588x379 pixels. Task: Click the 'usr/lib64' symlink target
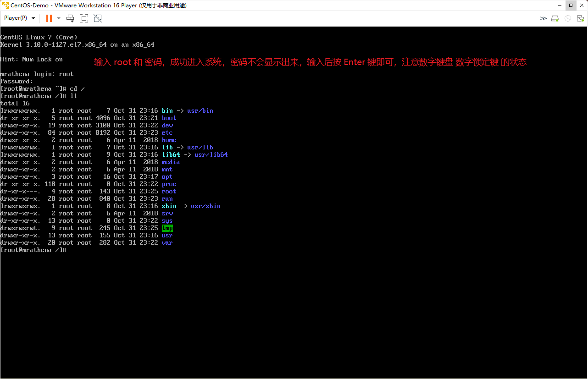click(211, 154)
